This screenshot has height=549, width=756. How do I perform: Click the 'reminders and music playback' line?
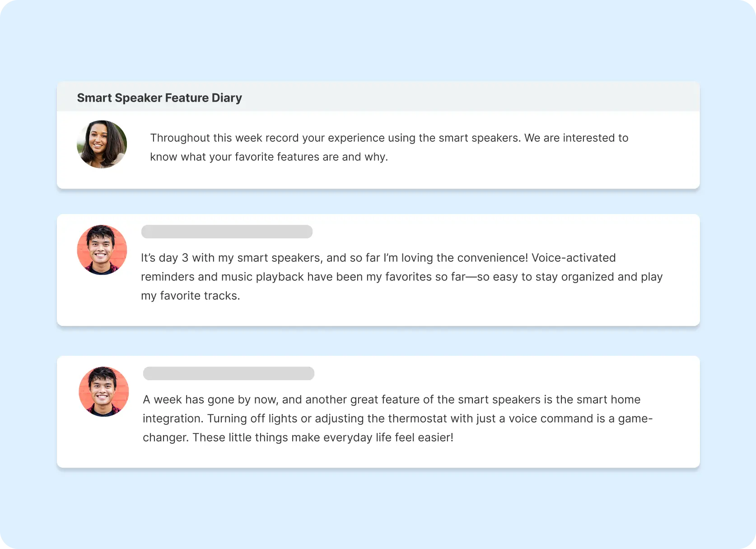click(x=402, y=277)
